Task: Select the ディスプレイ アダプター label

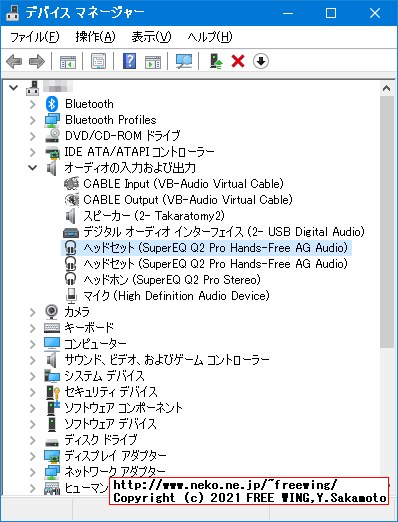Action: pos(115,456)
